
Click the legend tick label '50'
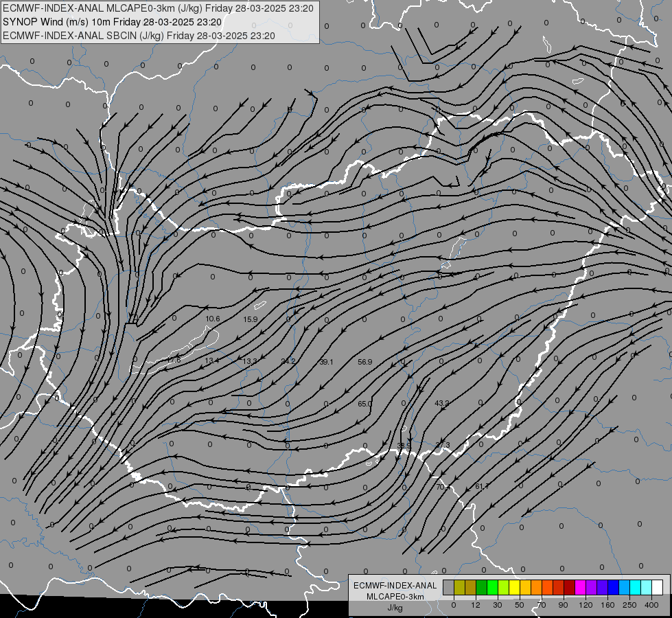click(520, 605)
